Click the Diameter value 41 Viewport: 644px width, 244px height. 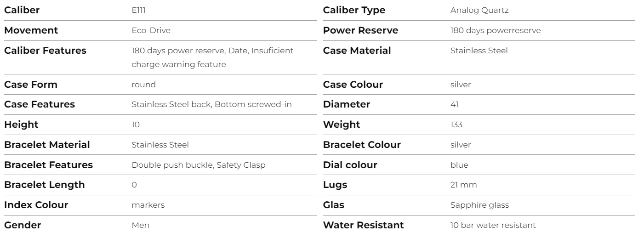tap(454, 105)
